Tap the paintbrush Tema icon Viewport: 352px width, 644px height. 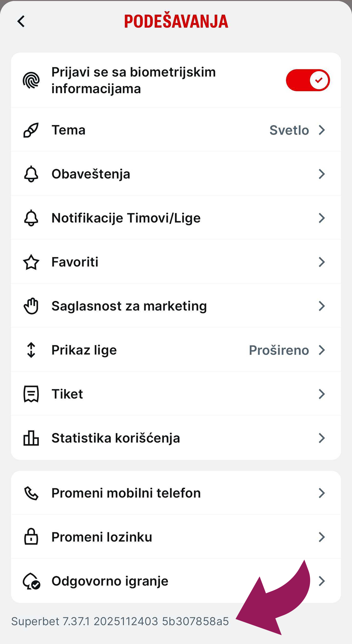tap(31, 130)
